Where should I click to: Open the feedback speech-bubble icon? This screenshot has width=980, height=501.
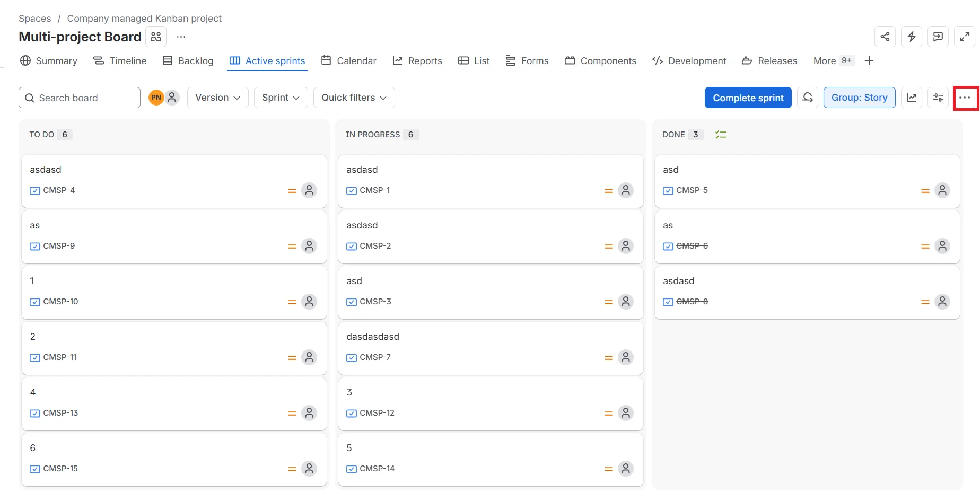click(x=938, y=37)
